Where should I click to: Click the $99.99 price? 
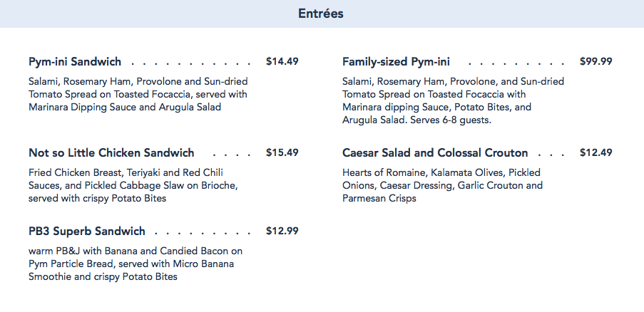tap(596, 62)
